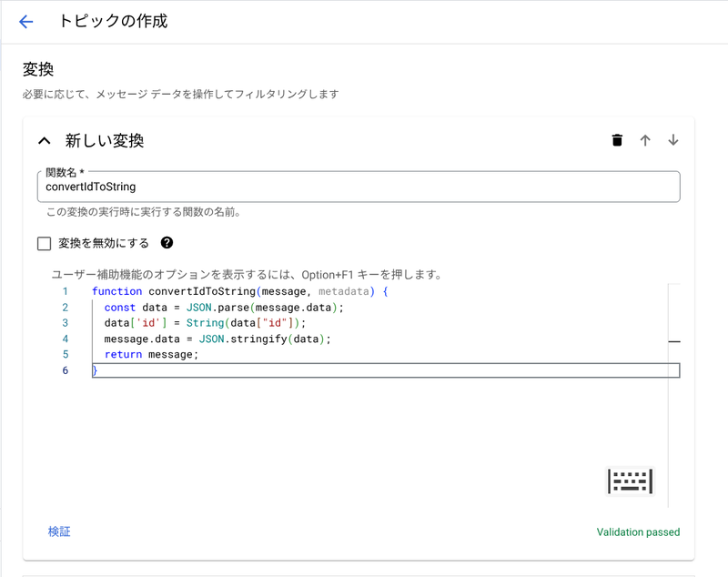The width and height of the screenshot is (728, 577).
Task: Click the 検証 link
Action: point(59,531)
